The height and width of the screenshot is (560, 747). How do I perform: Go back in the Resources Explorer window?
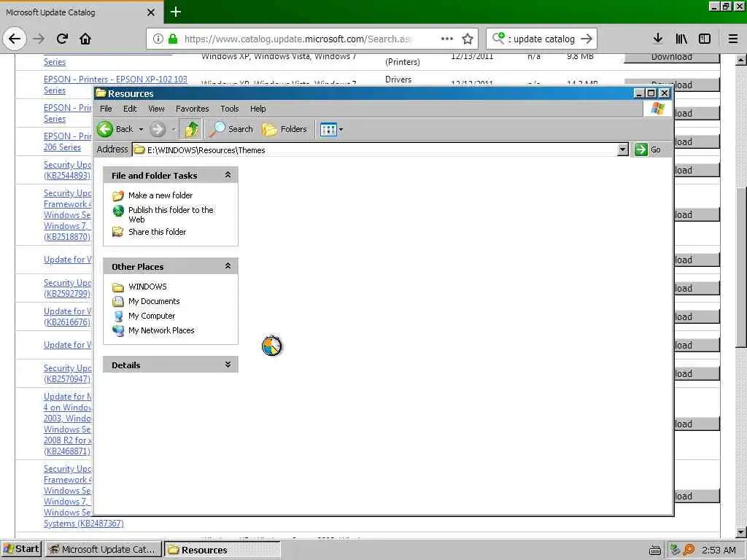coord(115,129)
